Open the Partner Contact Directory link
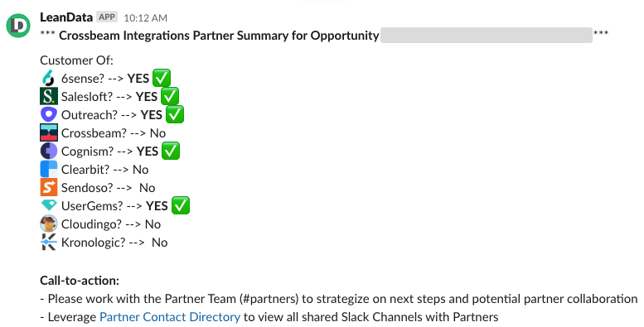The width and height of the screenshot is (644, 327). pos(170,317)
